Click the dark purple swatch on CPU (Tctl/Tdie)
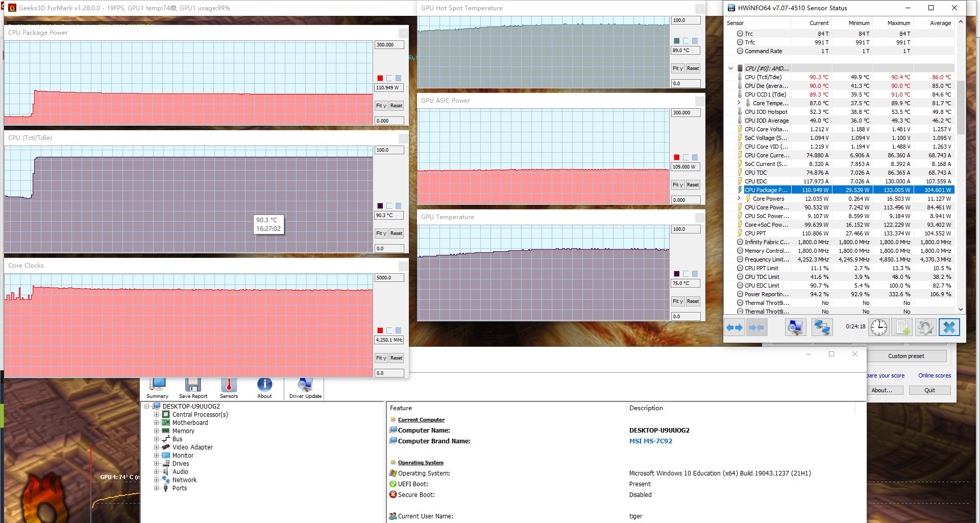Screen dimensions: 980x523 [x=380, y=206]
